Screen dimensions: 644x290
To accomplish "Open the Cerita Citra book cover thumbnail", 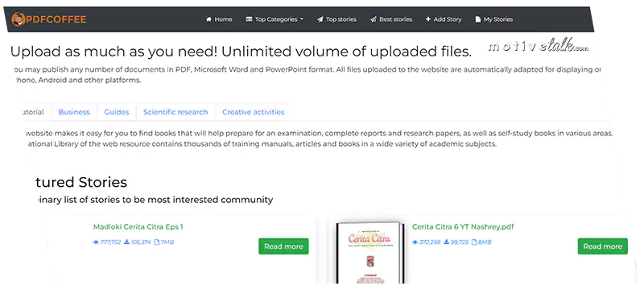I will [x=370, y=253].
